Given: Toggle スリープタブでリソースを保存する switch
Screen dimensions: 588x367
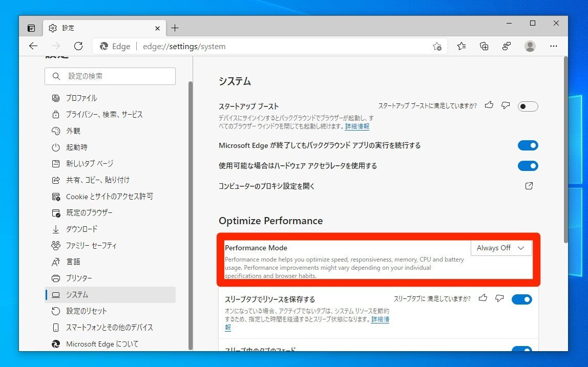Looking at the screenshot, I should [x=521, y=299].
